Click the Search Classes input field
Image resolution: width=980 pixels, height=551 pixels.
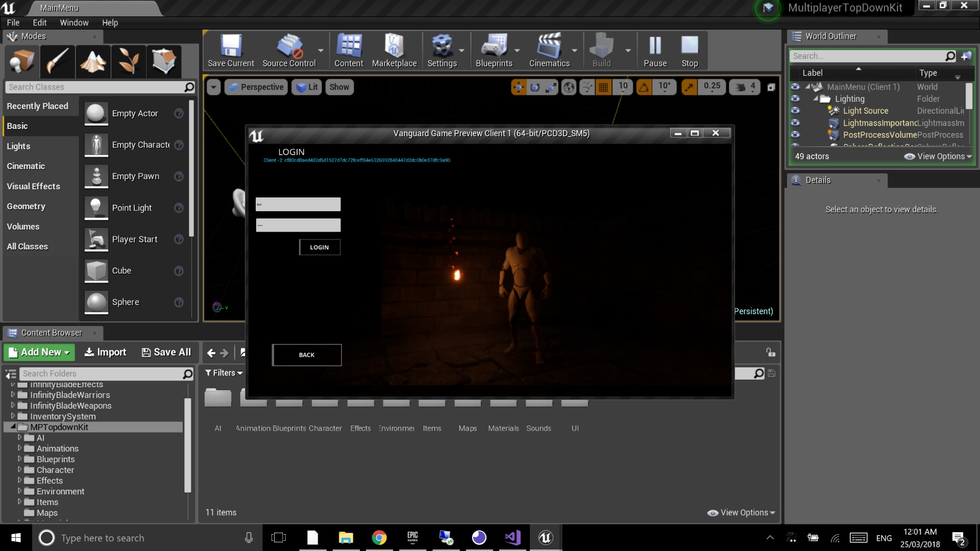pyautogui.click(x=94, y=87)
